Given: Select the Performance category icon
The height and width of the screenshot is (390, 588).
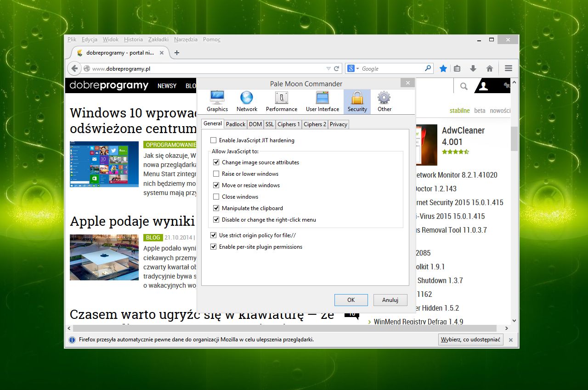Looking at the screenshot, I should pyautogui.click(x=281, y=101).
